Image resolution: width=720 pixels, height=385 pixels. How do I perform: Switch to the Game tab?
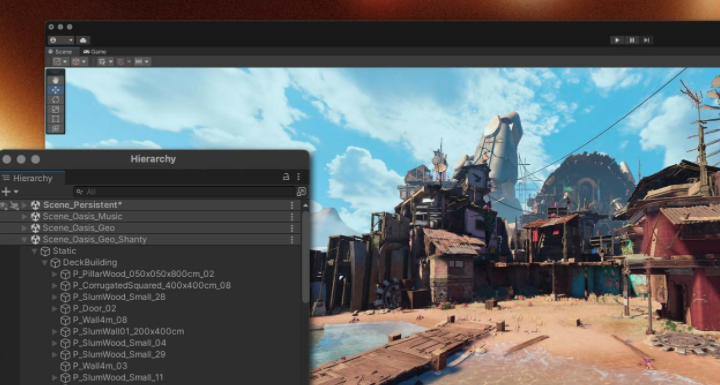(95, 52)
